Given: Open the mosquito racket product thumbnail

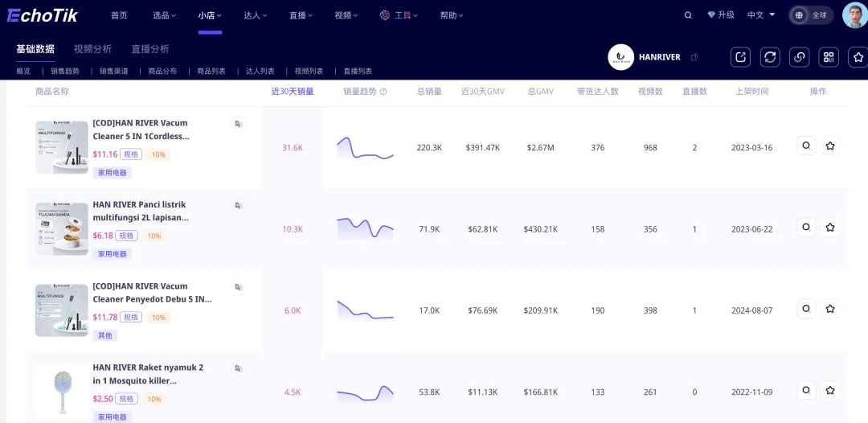Looking at the screenshot, I should (61, 392).
